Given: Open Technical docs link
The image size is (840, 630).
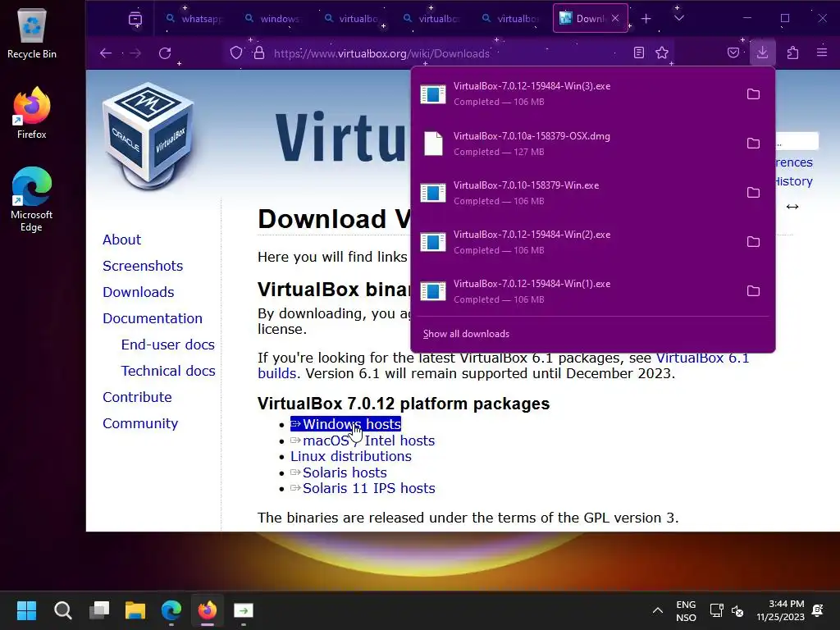Looking at the screenshot, I should (168, 371).
